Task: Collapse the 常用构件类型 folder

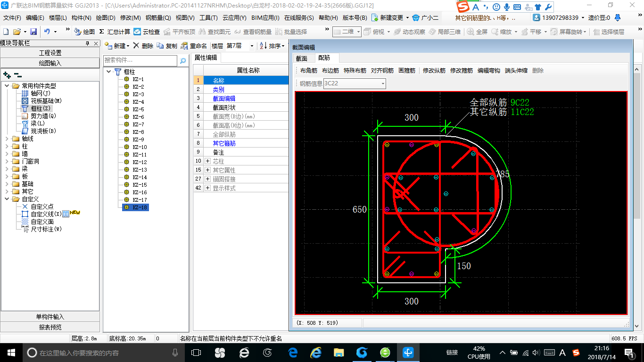Action: coord(7,86)
